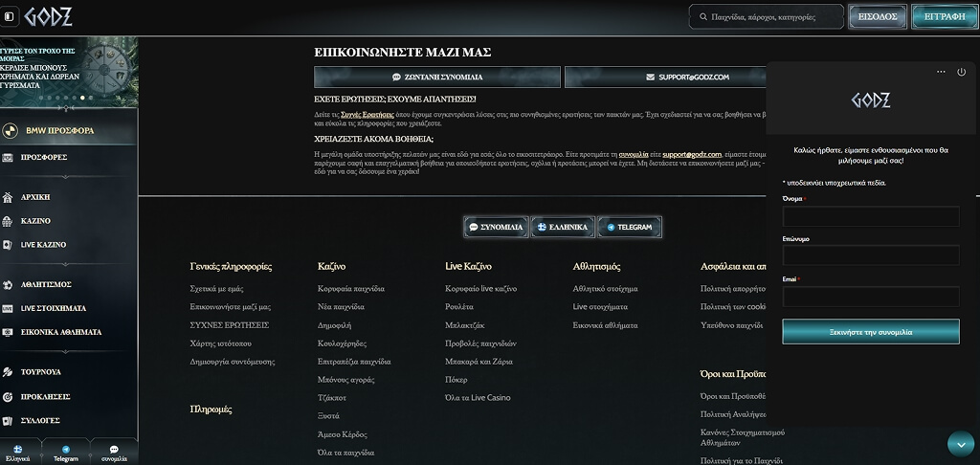Open LIVE ΚΑΖΙΝΟ sidebar entry
This screenshot has height=465, width=980.
point(43,245)
